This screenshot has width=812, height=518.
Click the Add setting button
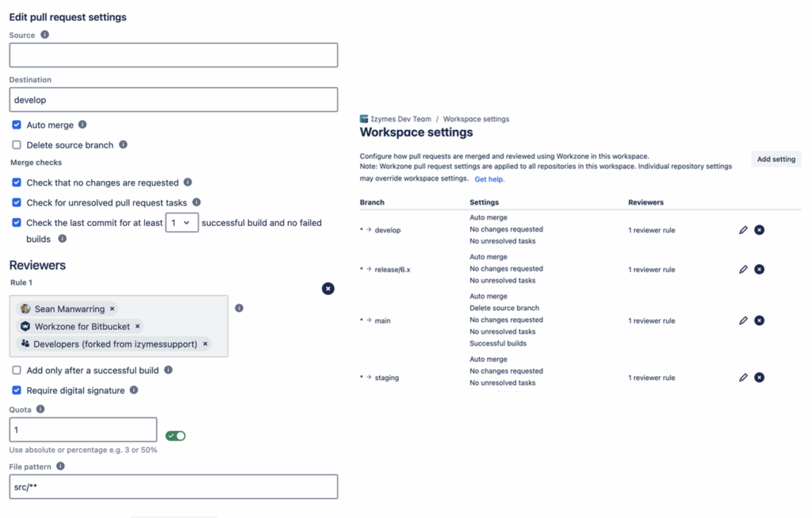(x=776, y=159)
